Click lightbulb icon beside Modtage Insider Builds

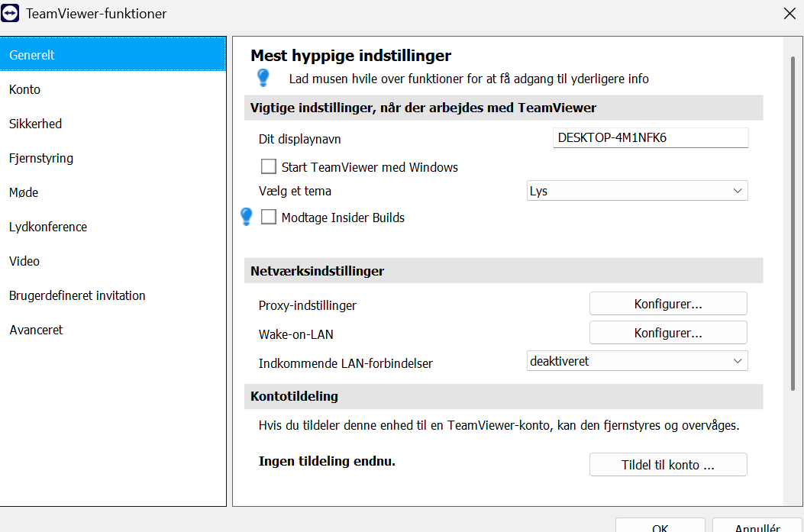click(x=247, y=217)
